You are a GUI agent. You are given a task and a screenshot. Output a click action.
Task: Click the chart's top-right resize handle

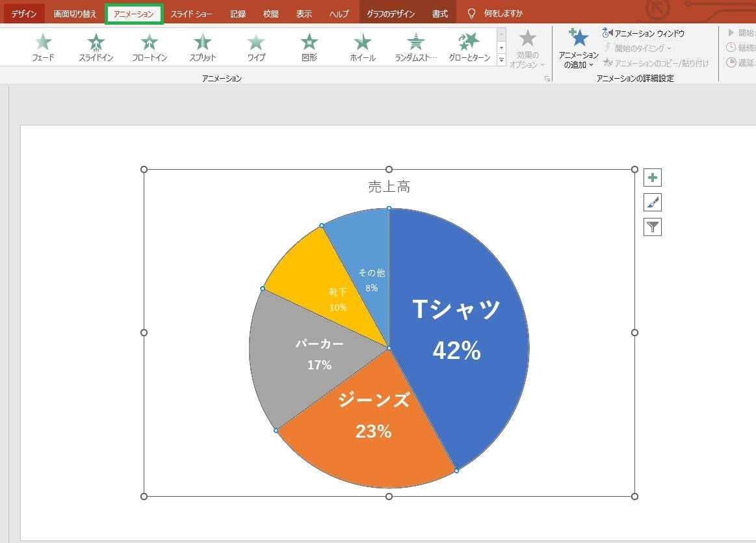tap(634, 169)
